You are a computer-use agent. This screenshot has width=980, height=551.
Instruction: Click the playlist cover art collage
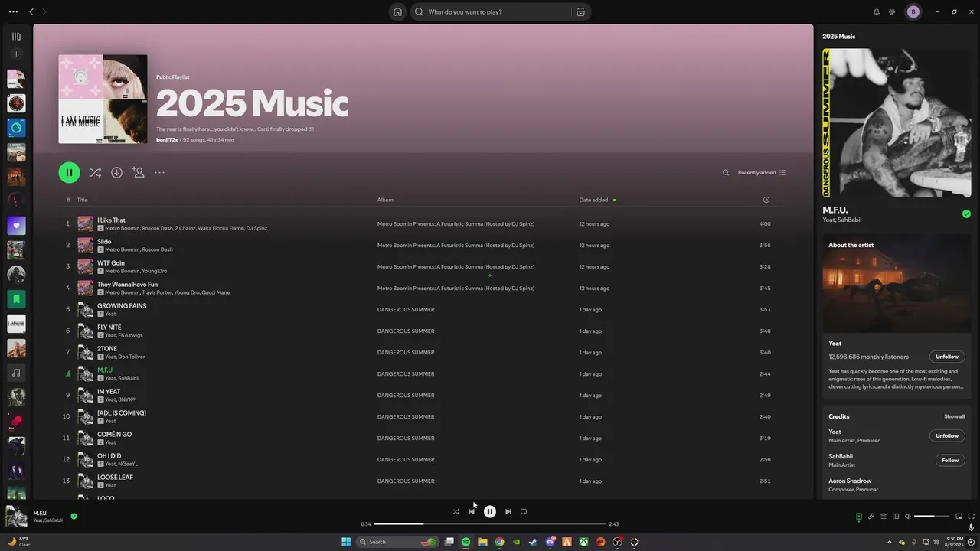[x=103, y=99]
